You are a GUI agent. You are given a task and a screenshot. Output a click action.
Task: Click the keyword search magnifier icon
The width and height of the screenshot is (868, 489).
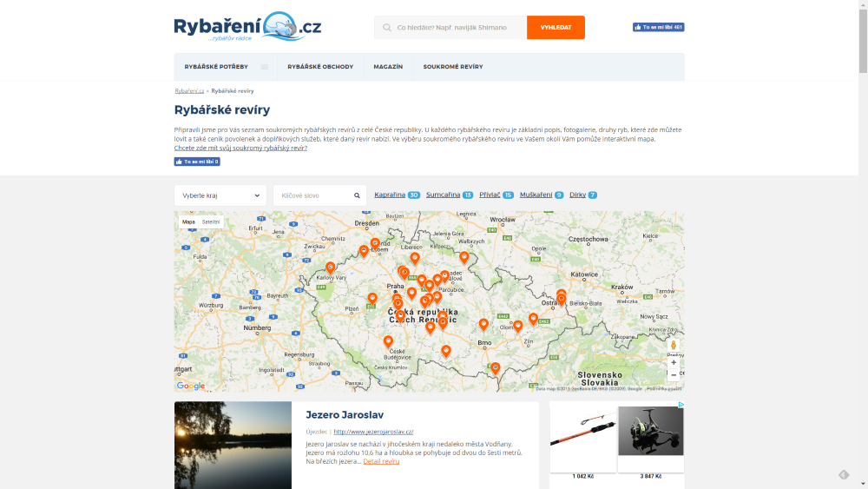357,196
